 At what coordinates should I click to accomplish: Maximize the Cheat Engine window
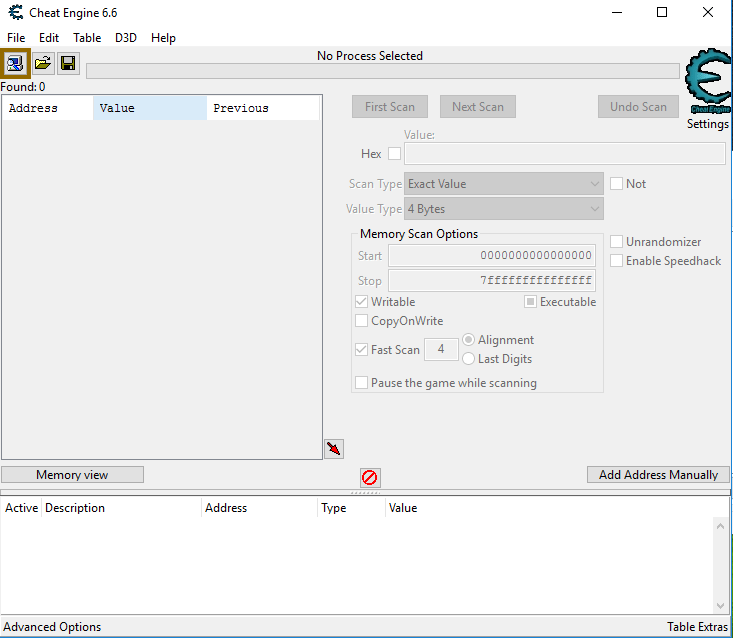click(x=662, y=13)
